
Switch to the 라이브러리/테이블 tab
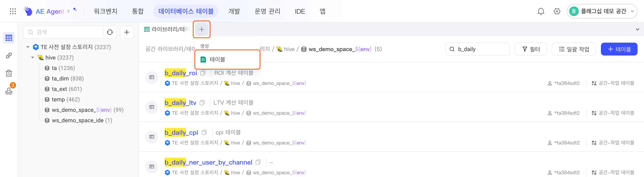tap(166, 29)
